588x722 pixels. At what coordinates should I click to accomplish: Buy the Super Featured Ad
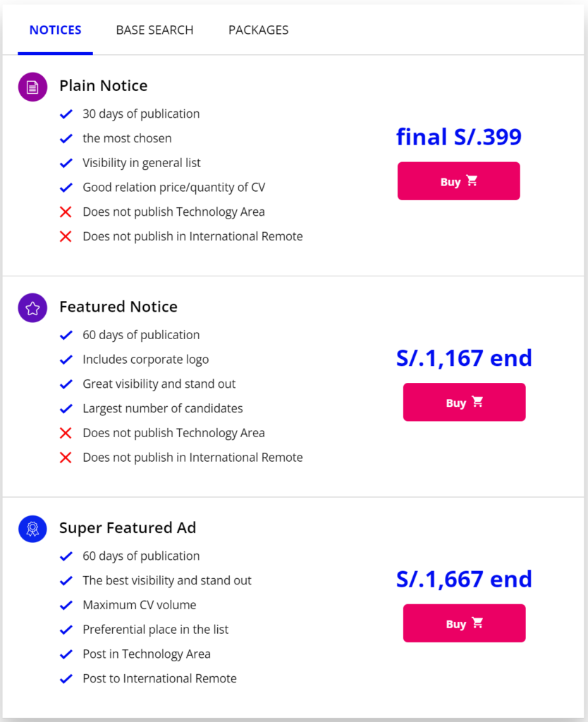(464, 623)
